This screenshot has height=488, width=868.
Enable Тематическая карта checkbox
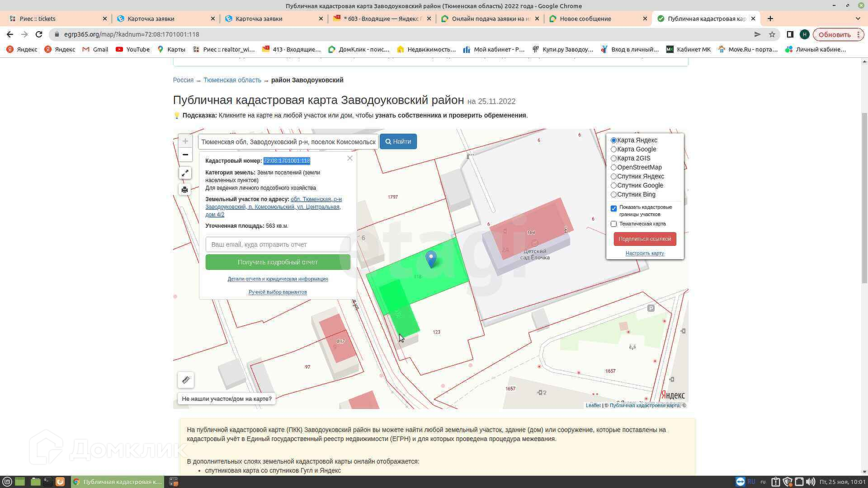(613, 224)
